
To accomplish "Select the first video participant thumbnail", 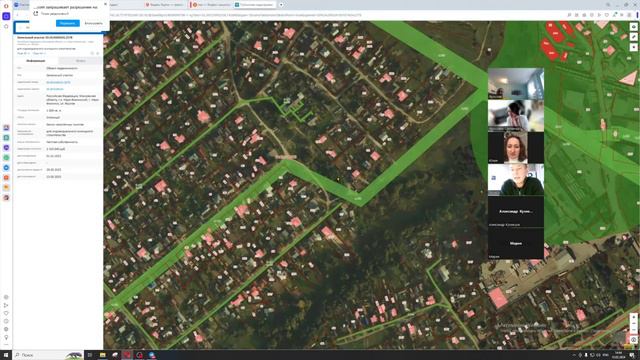I will click(x=516, y=83).
